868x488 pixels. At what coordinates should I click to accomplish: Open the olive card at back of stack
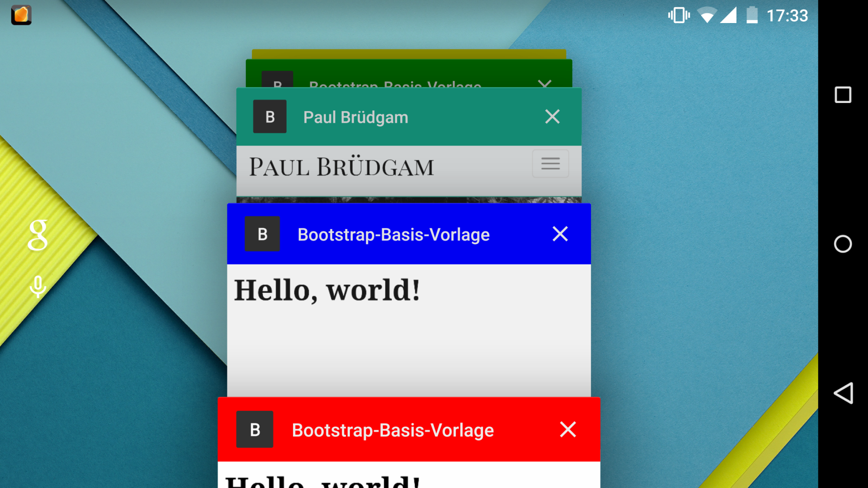pos(409,54)
